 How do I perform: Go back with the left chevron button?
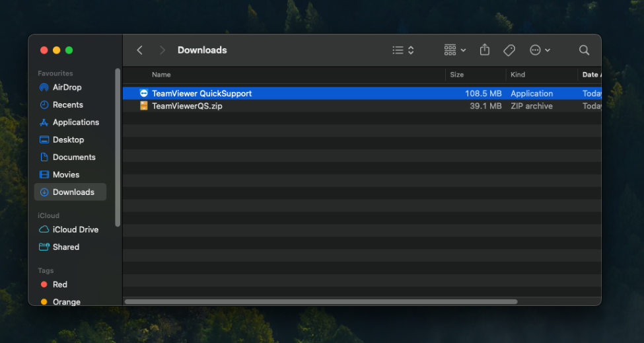[x=139, y=50]
